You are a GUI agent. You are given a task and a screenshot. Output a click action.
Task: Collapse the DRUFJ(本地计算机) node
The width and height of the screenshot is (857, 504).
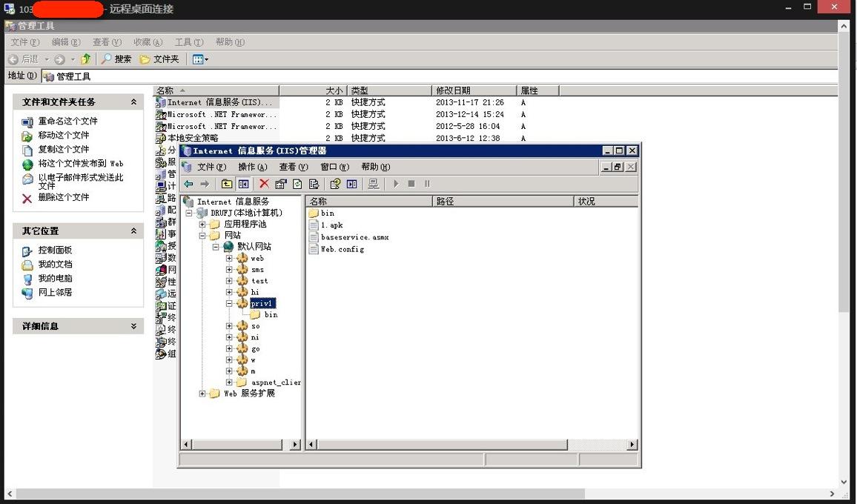pyautogui.click(x=189, y=213)
